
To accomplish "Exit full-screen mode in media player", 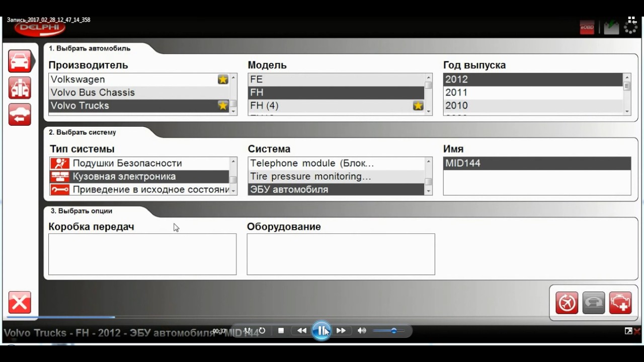I will (x=628, y=331).
